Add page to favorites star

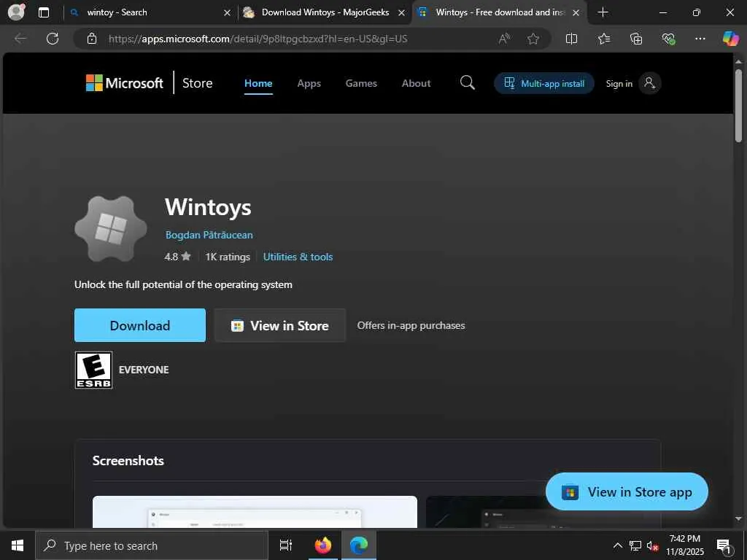[x=533, y=39]
